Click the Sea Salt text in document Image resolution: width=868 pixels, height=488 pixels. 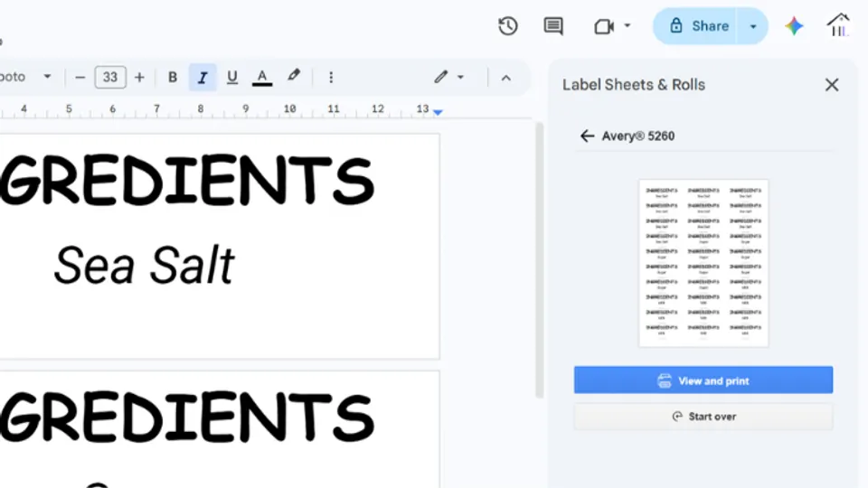point(145,266)
